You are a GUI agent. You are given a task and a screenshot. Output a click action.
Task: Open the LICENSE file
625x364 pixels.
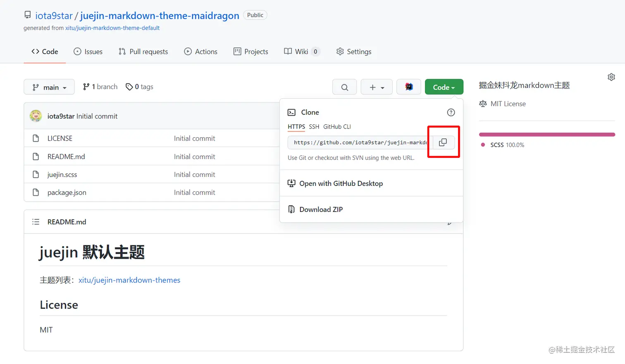point(60,138)
